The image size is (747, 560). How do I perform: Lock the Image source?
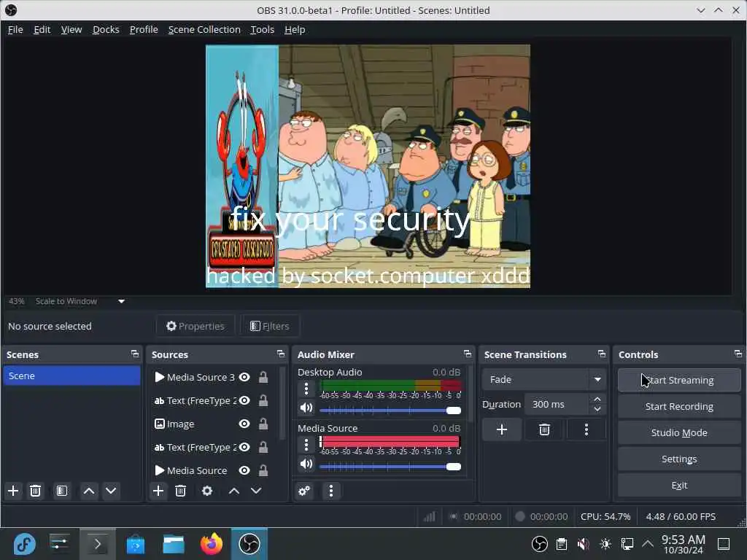click(263, 424)
